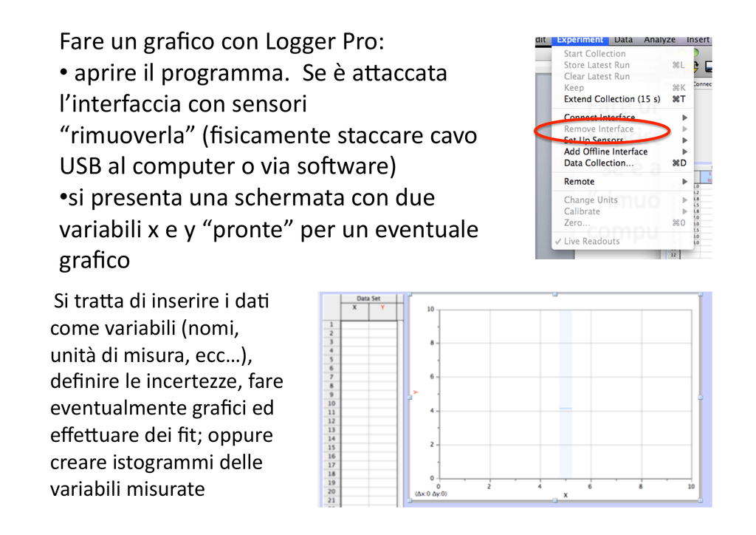Select row number 20 in the data table
The height and width of the screenshot is (535, 756).
tap(331, 491)
